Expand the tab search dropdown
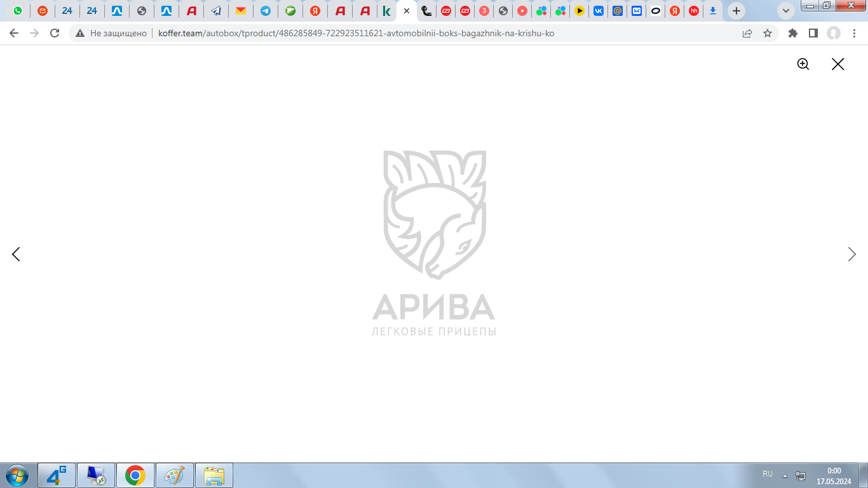 click(x=786, y=11)
